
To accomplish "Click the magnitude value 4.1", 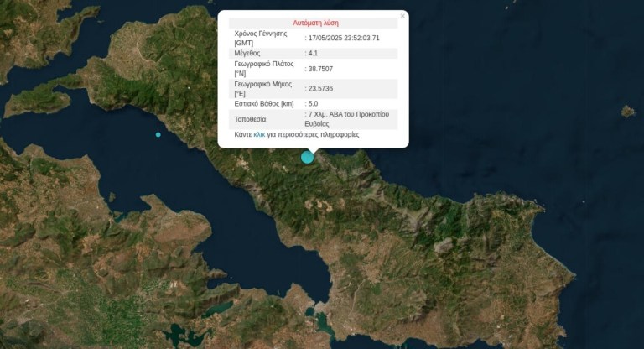I will (x=313, y=53).
